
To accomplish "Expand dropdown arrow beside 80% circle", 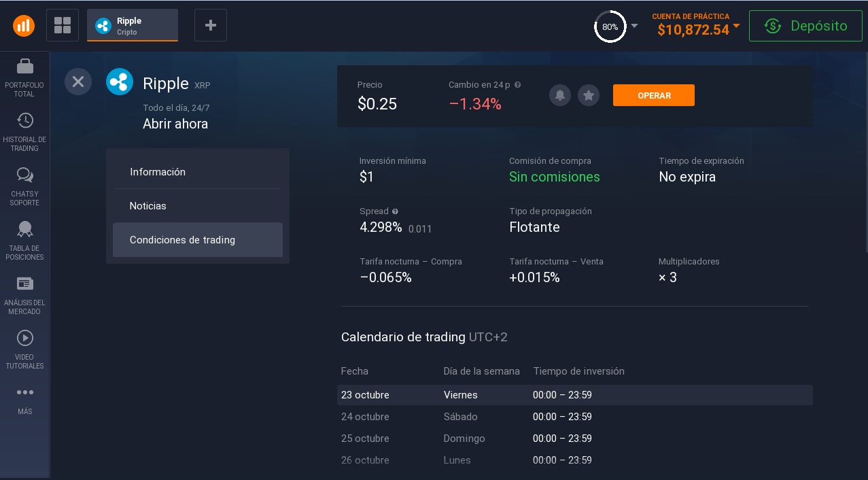I will click(x=634, y=26).
